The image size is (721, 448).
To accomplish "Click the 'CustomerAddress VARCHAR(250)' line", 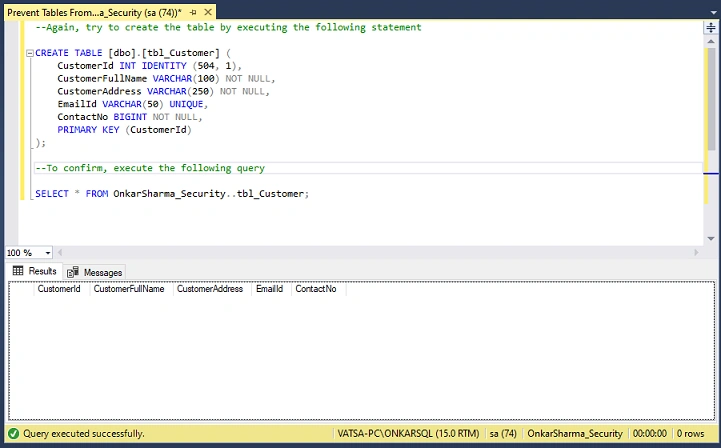I will tap(163, 92).
